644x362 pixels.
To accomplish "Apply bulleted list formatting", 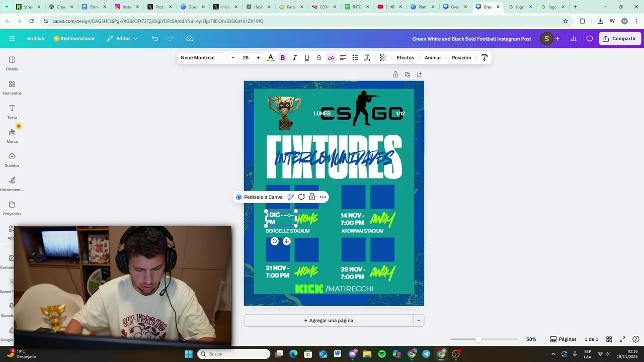I will click(355, 58).
